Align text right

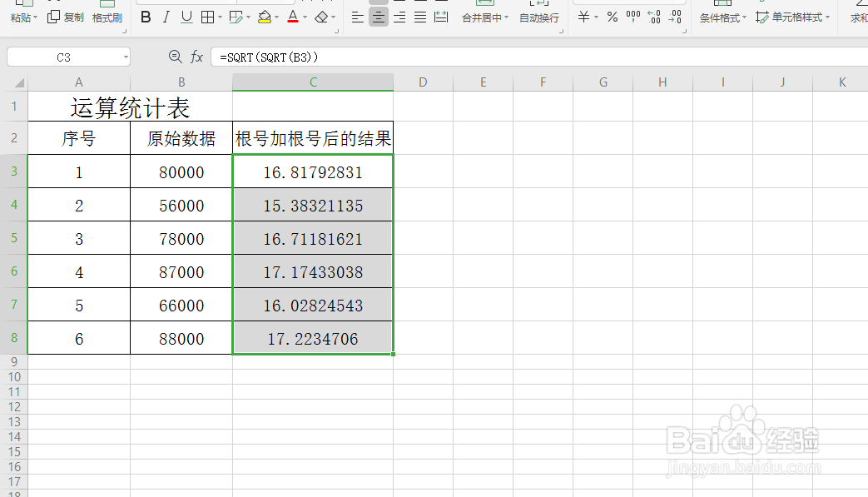coord(399,17)
